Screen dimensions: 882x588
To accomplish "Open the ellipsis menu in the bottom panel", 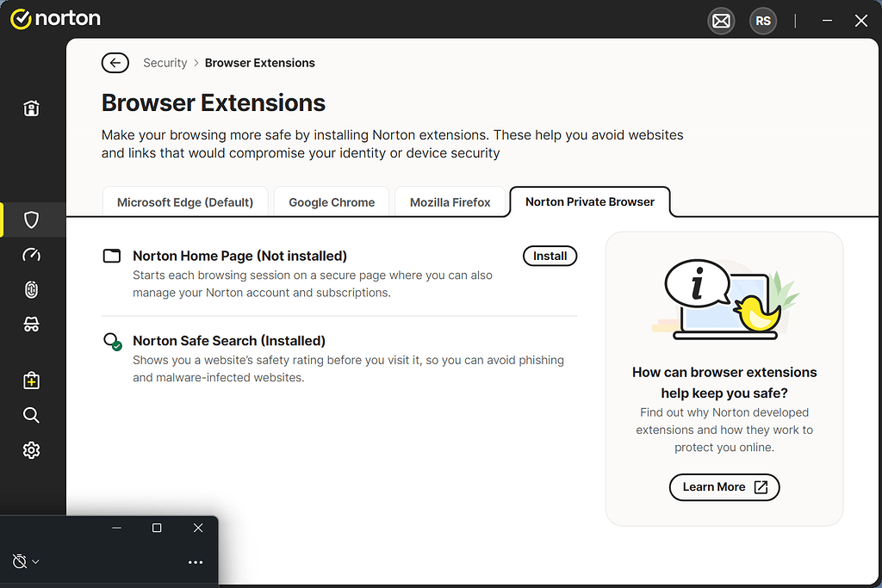I will coord(196,561).
